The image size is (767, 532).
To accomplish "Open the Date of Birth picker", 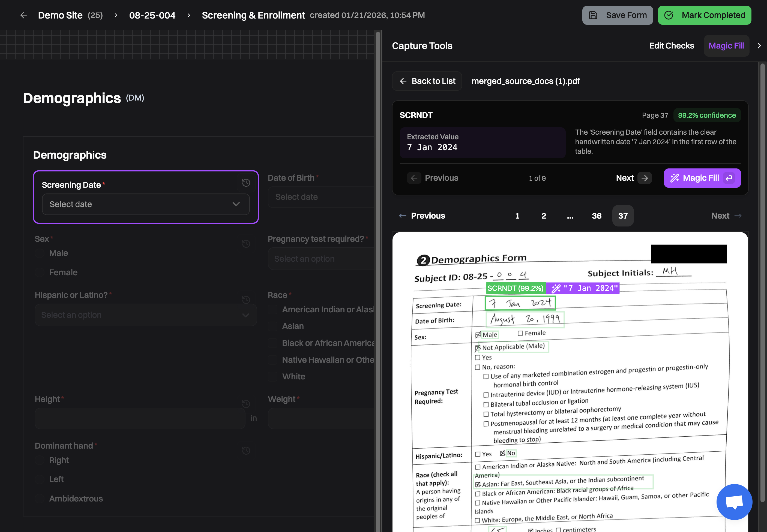I will 321,197.
